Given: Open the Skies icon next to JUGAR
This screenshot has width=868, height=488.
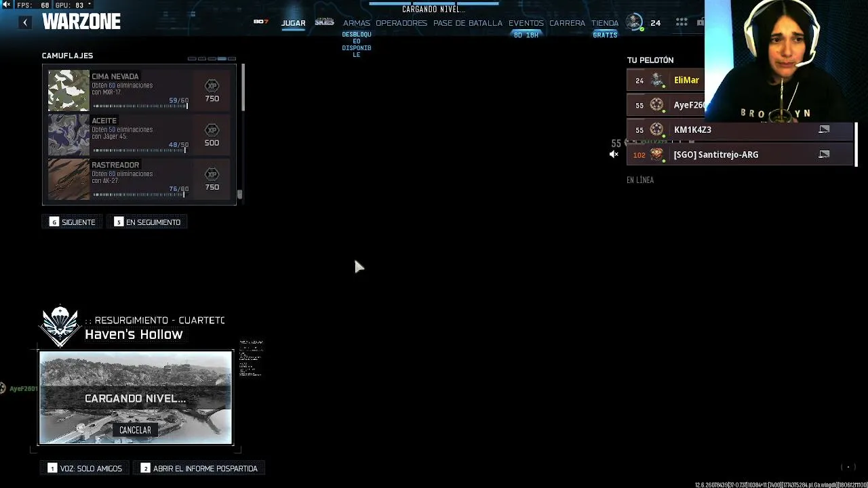Looking at the screenshot, I should point(324,22).
